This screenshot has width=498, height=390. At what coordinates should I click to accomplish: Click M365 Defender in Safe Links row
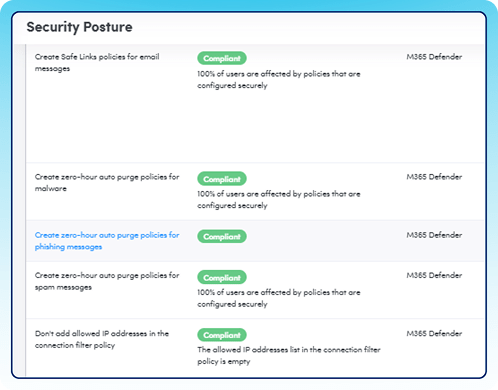[434, 57]
